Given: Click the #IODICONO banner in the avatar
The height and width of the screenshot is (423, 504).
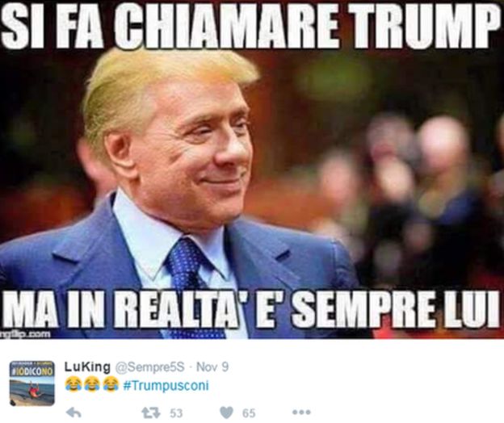Looking at the screenshot, I should pyautogui.click(x=31, y=371).
